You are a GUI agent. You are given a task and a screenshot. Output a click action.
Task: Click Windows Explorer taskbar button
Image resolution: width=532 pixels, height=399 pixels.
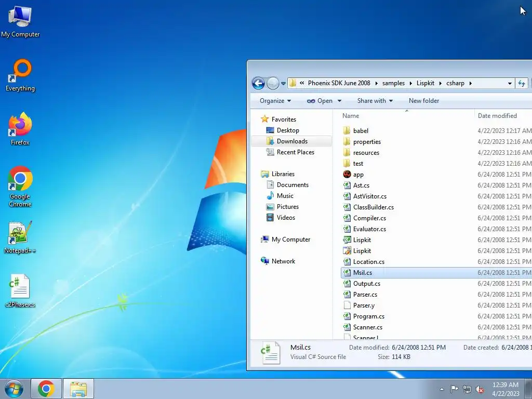point(78,389)
